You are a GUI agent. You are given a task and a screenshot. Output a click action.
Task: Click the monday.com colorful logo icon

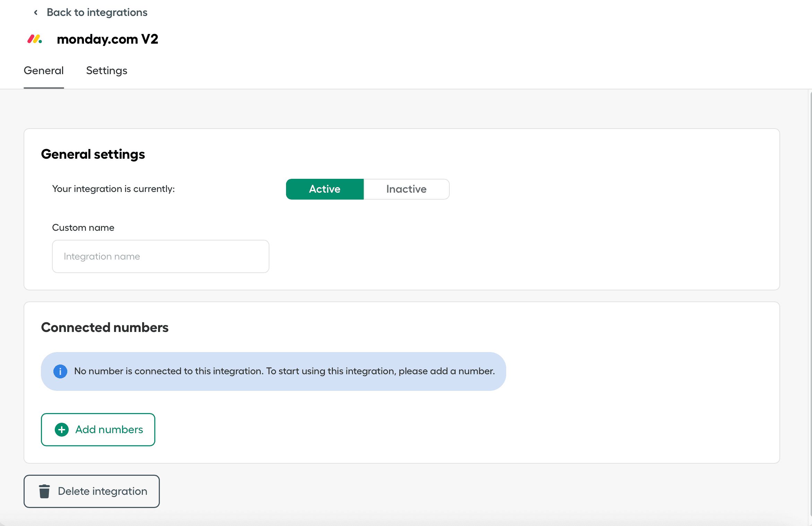click(35, 39)
